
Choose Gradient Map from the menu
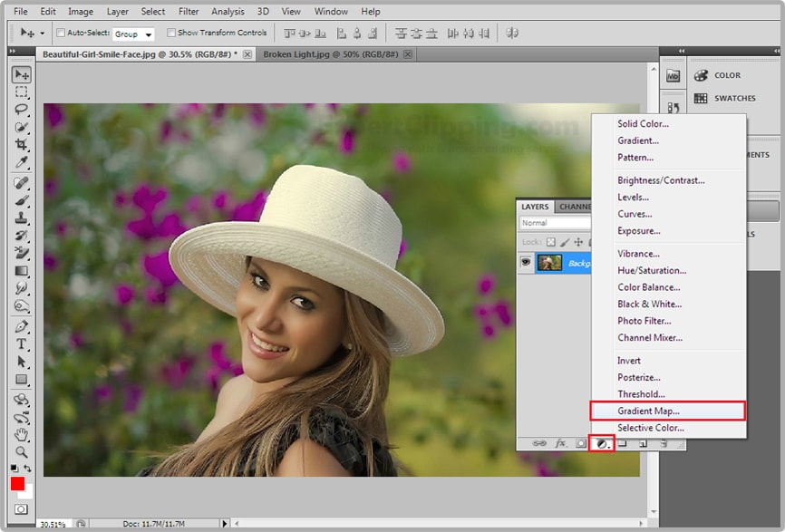tap(649, 411)
